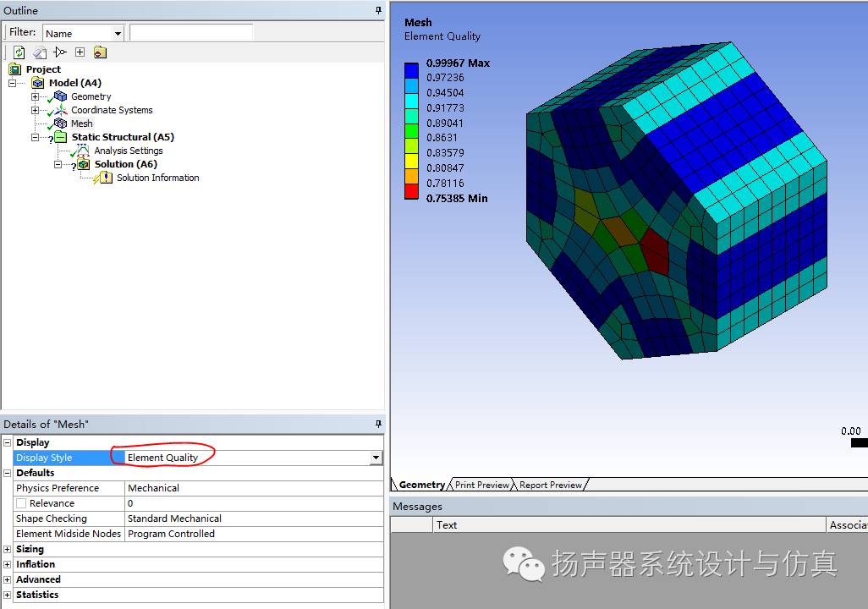Pin the Outline panel
This screenshot has width=868, height=609.
click(378, 10)
